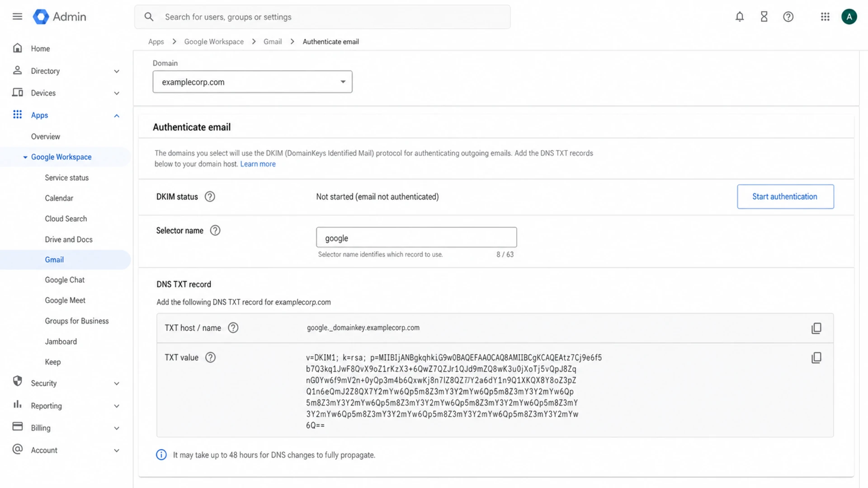Click the Authenticate email breadcrumb text

click(x=330, y=42)
